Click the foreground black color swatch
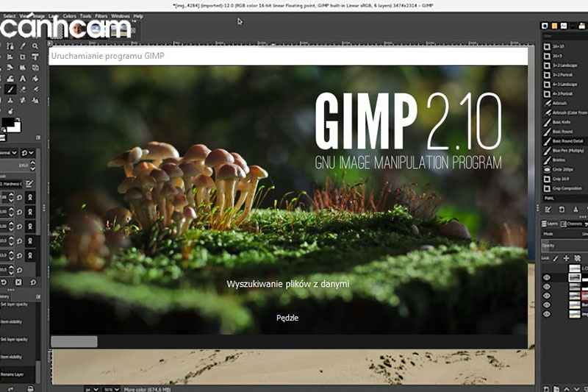Screen dimensions: 588x392 [x=8, y=123]
